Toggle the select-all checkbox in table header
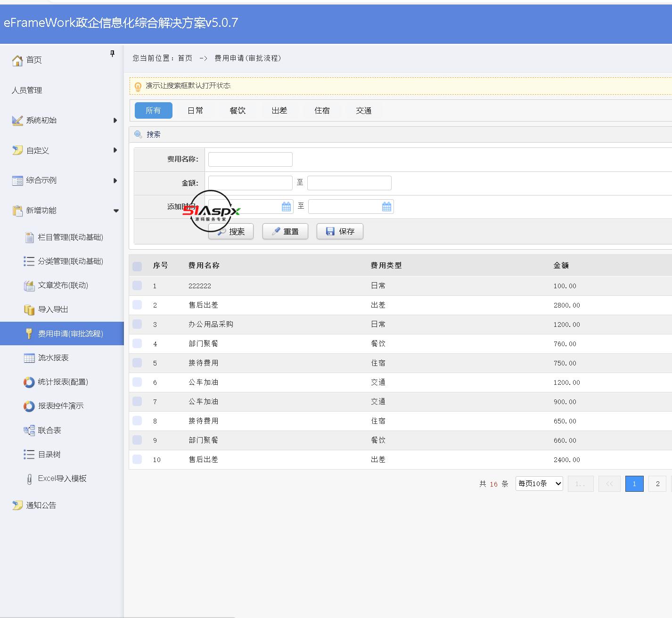 [137, 266]
